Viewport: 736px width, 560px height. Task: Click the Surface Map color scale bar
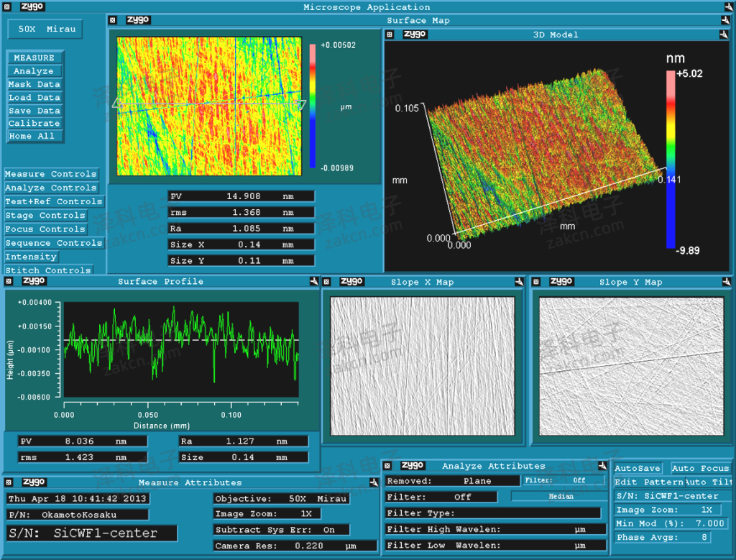point(313,106)
